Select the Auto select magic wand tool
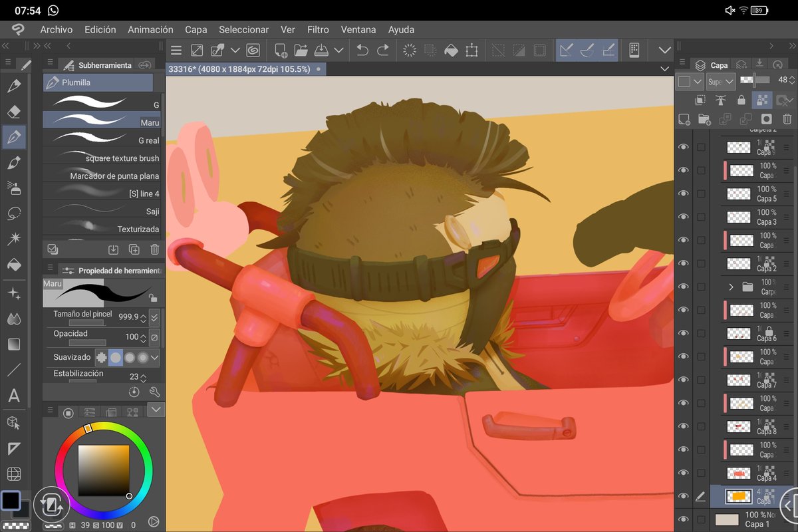This screenshot has width=798, height=532. tap(14, 239)
